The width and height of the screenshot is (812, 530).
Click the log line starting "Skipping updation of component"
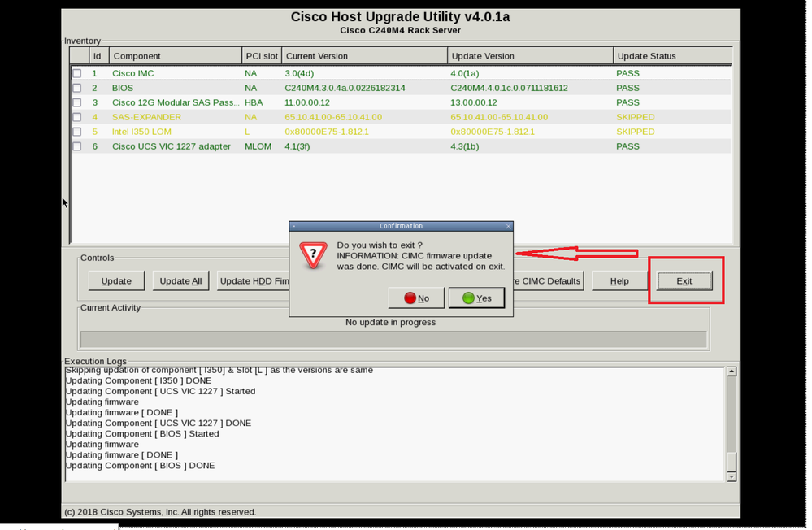(x=219, y=371)
